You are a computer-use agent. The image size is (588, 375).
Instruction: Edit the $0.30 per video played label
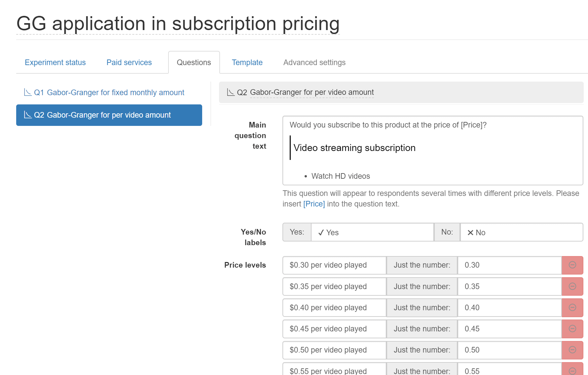click(x=334, y=265)
